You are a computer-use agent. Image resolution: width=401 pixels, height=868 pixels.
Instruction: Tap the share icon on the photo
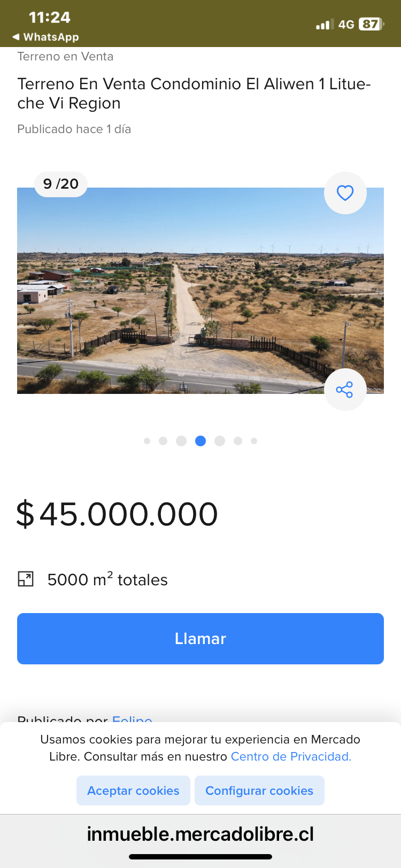point(345,390)
